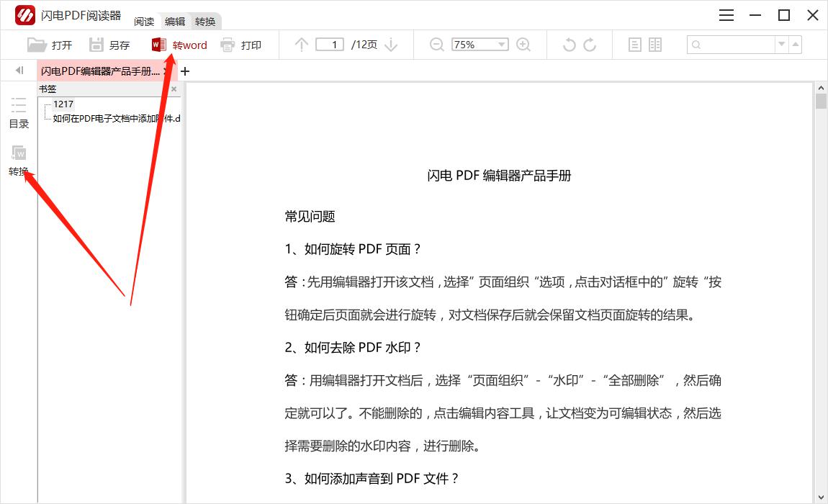The width and height of the screenshot is (828, 504).
Task: Rotate page clockwise
Action: (x=590, y=45)
